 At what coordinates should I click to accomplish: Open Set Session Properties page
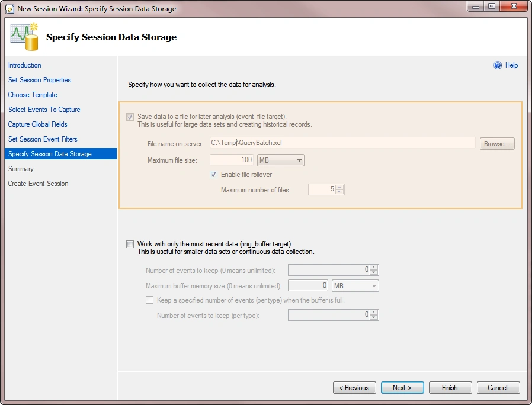click(x=39, y=80)
